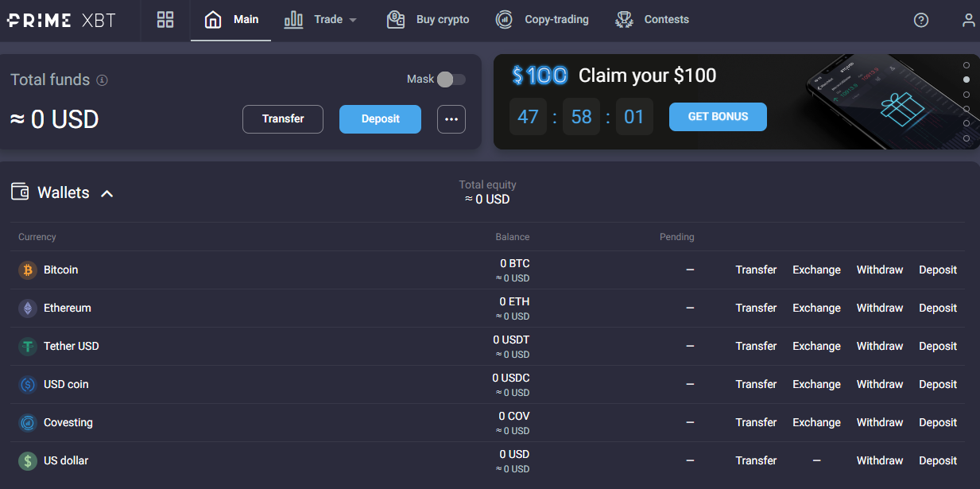Click Exchange in the Tether USD row
Viewport: 980px width, 489px height.
[x=816, y=347]
